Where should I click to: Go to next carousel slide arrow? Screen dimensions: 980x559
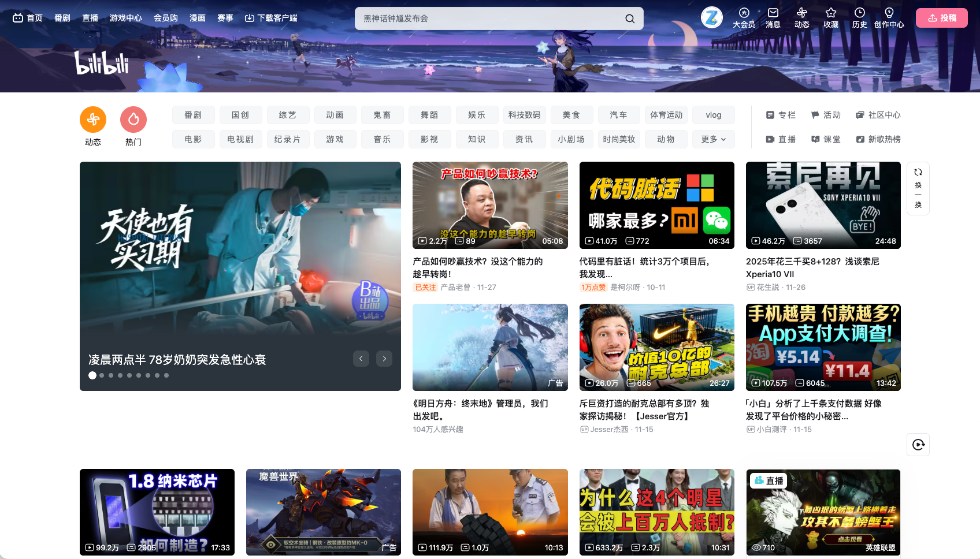[x=384, y=359]
